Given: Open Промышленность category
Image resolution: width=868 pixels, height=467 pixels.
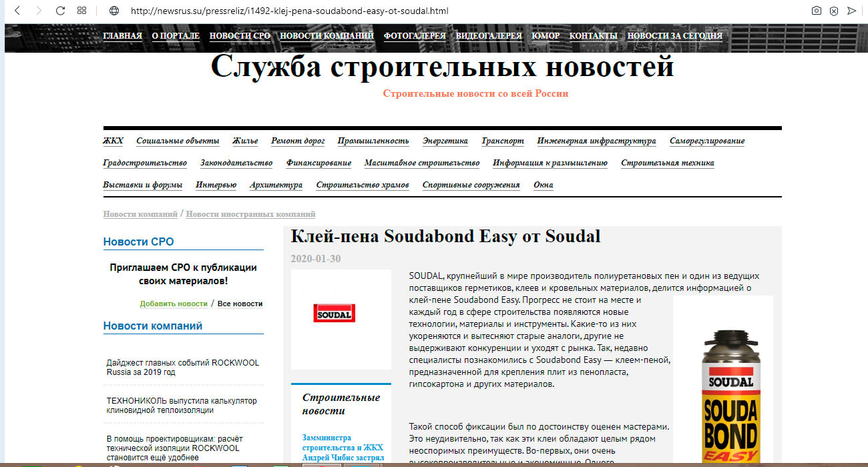Looking at the screenshot, I should [x=373, y=141].
